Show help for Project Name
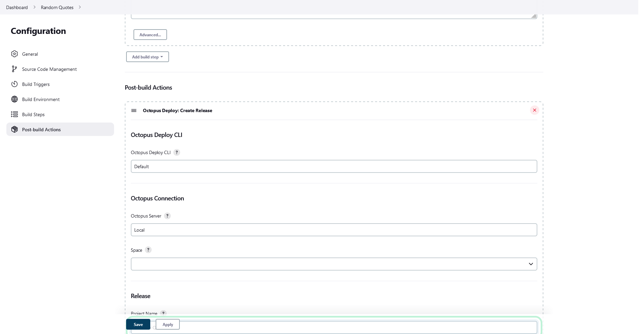The width and height of the screenshot is (644, 334). (163, 313)
